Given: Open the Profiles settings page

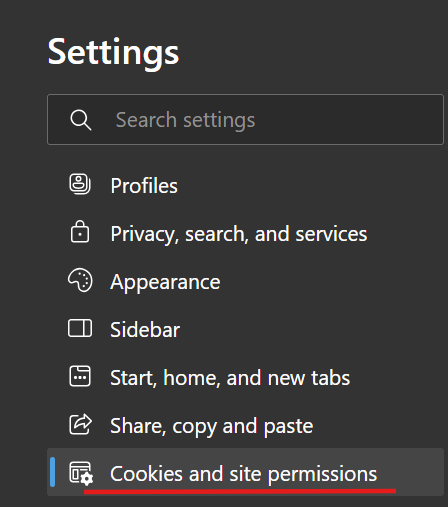Looking at the screenshot, I should [144, 185].
